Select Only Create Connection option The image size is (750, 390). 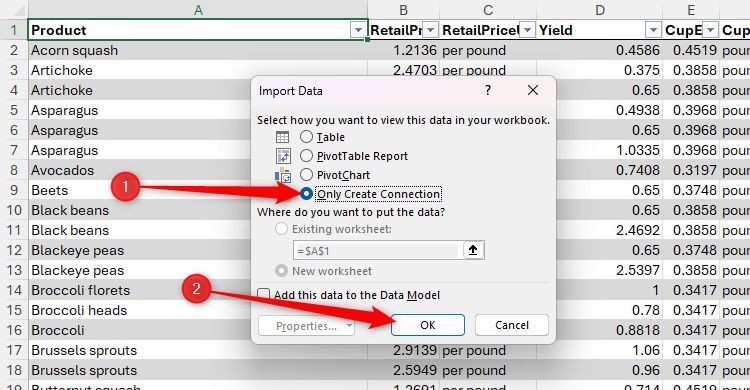[306, 194]
